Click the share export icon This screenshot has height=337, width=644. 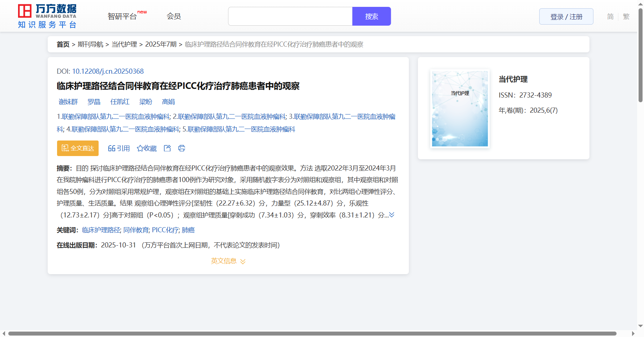[167, 148]
